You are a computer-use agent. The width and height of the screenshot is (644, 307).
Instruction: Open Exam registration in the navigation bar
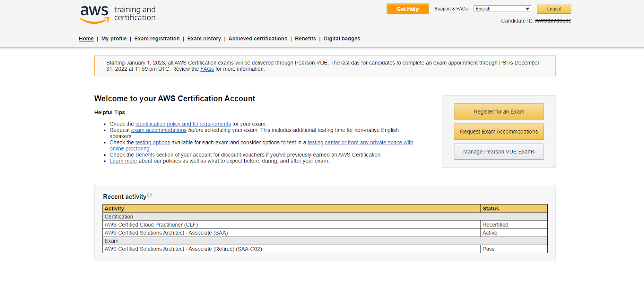tap(157, 39)
